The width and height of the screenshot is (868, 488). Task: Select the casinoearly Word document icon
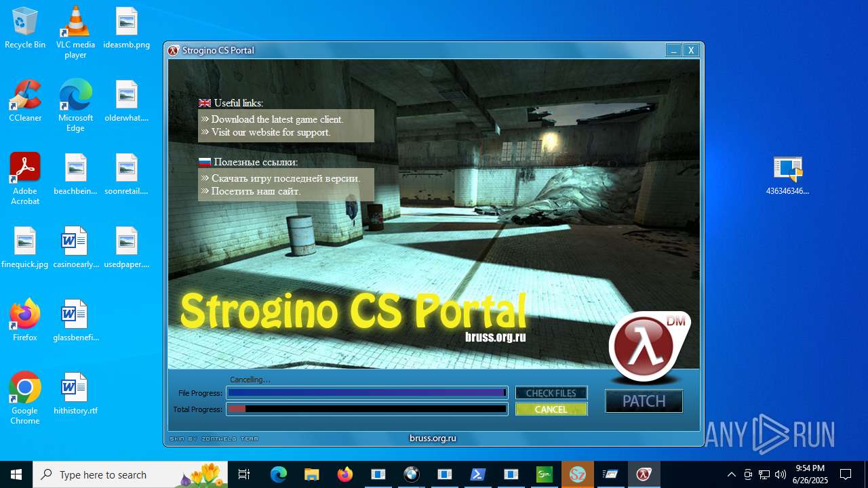point(75,247)
